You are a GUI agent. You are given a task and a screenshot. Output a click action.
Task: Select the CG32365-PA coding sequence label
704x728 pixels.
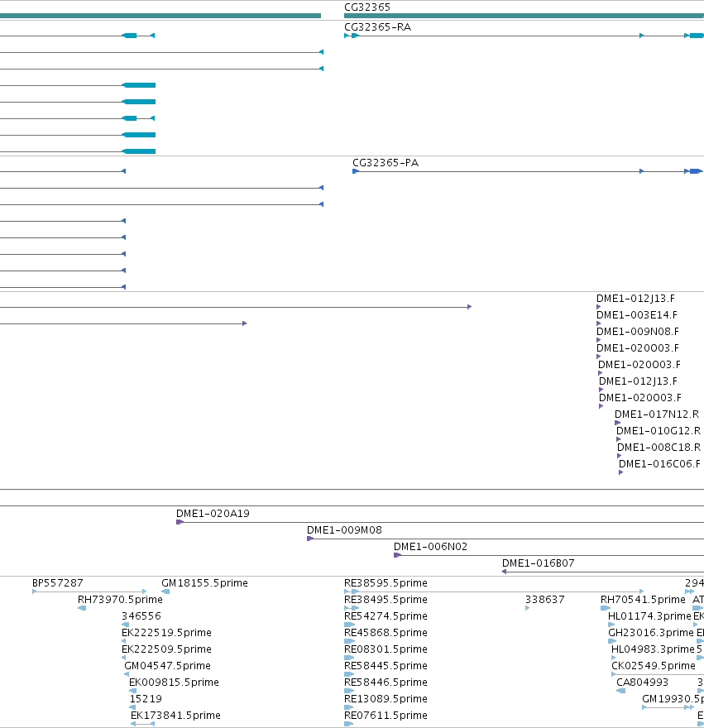click(386, 162)
